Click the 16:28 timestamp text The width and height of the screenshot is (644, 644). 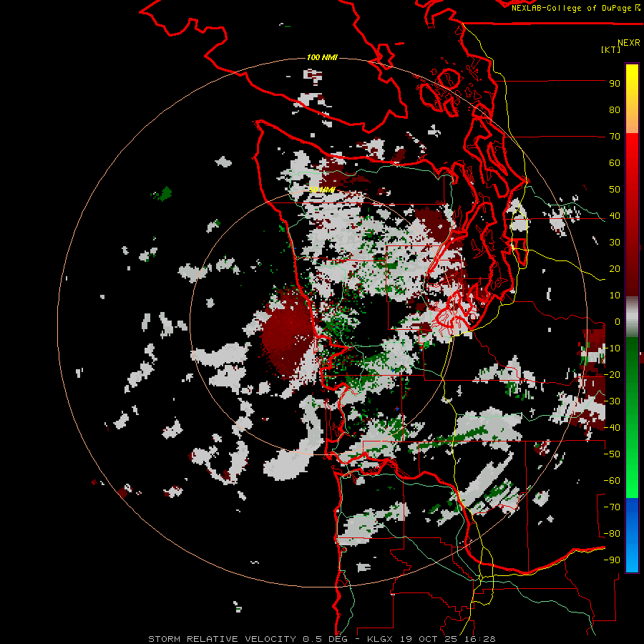point(482,639)
